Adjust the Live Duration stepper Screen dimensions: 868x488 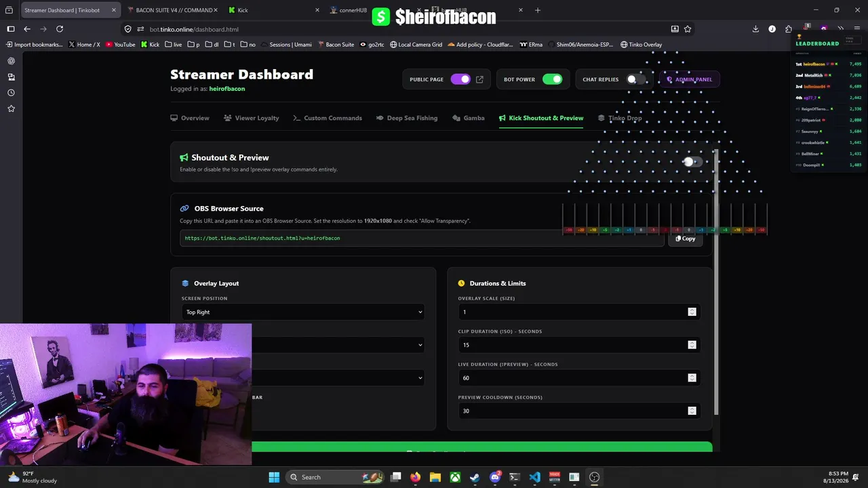point(692,378)
